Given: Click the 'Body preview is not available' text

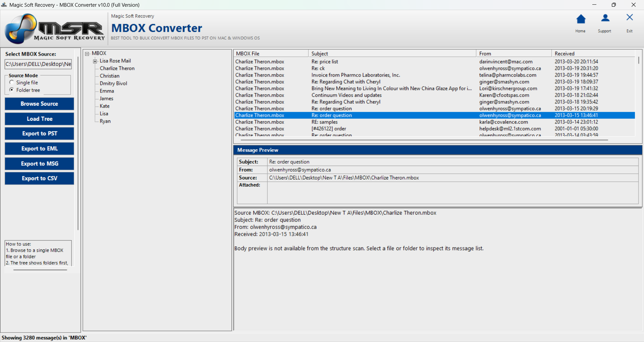Looking at the screenshot, I should click(x=359, y=248).
